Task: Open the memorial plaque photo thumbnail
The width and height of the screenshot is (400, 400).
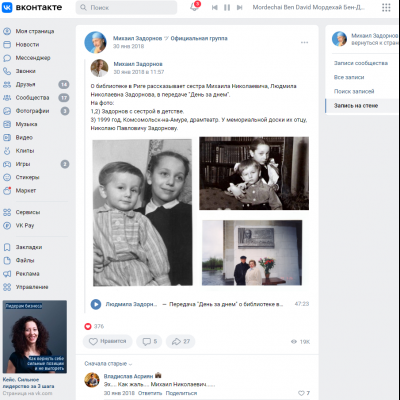Action: [252, 253]
